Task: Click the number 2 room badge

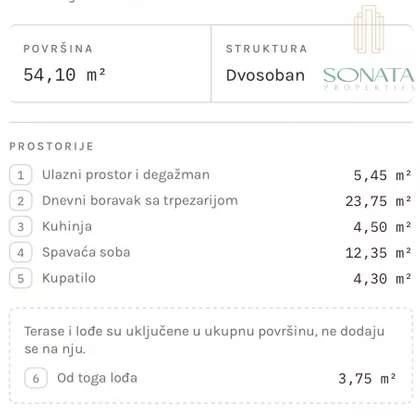Action: 21,201
